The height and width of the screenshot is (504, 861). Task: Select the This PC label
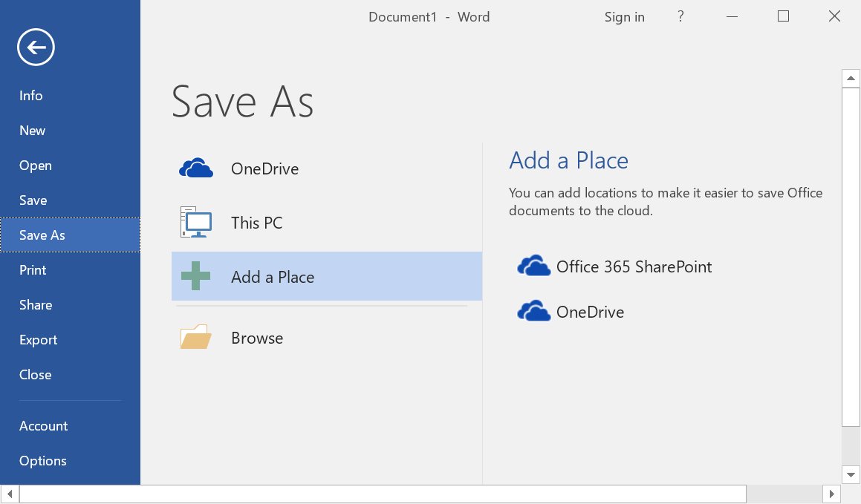(256, 223)
